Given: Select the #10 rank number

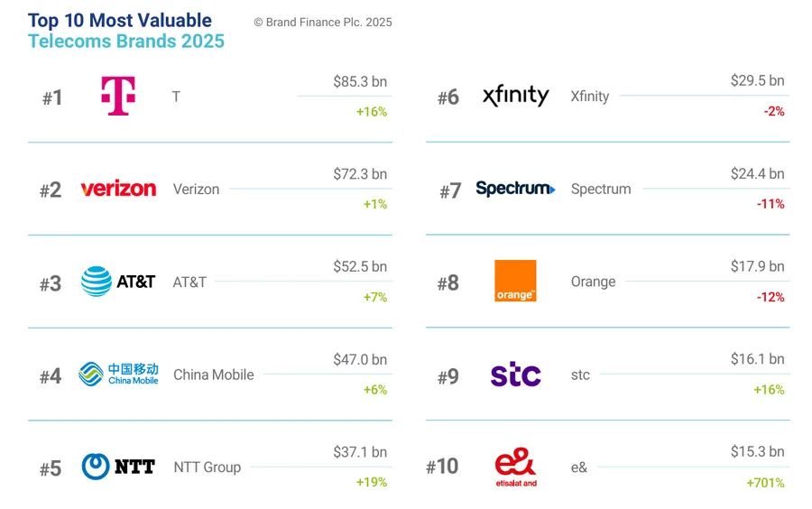Looking at the screenshot, I should click(x=442, y=467).
